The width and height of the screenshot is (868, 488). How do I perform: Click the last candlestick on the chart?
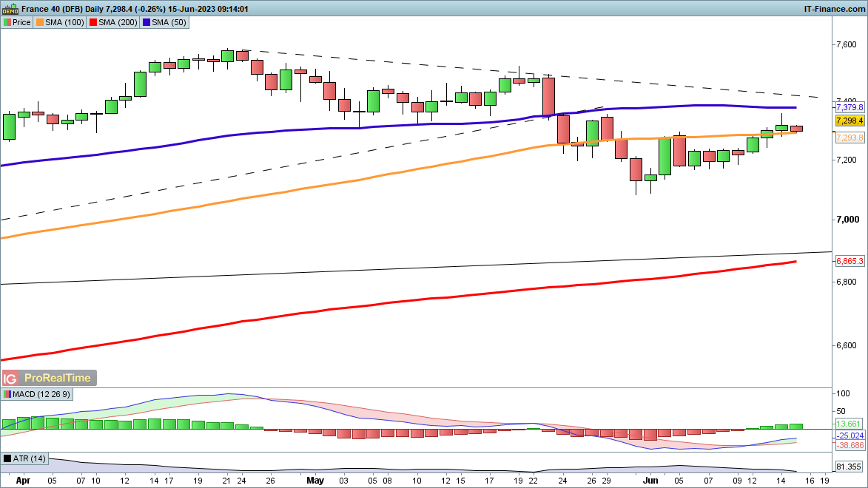796,129
